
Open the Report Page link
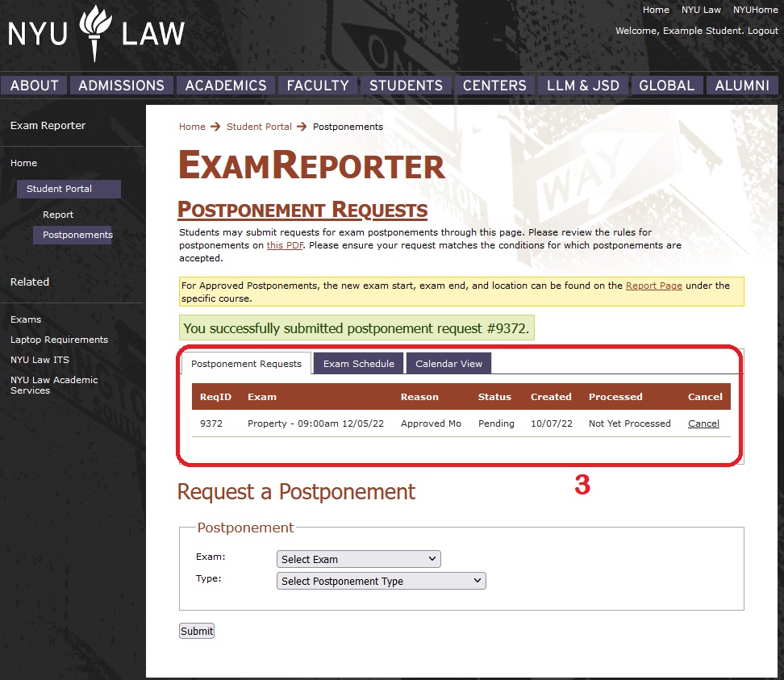(653, 286)
